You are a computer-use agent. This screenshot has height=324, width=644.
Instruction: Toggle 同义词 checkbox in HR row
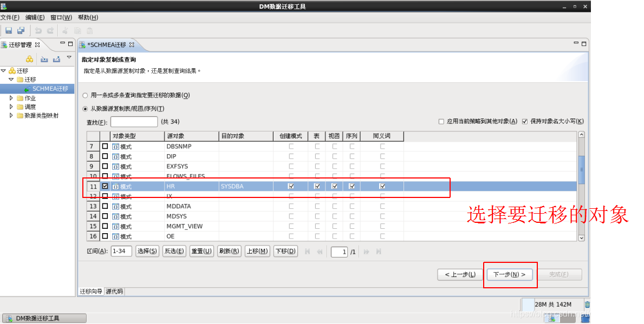tap(382, 186)
